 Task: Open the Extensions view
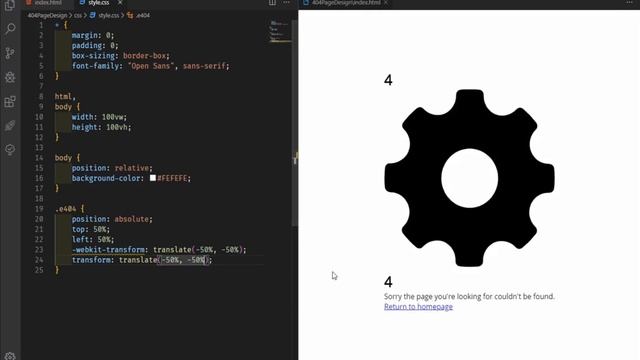tap(10, 101)
